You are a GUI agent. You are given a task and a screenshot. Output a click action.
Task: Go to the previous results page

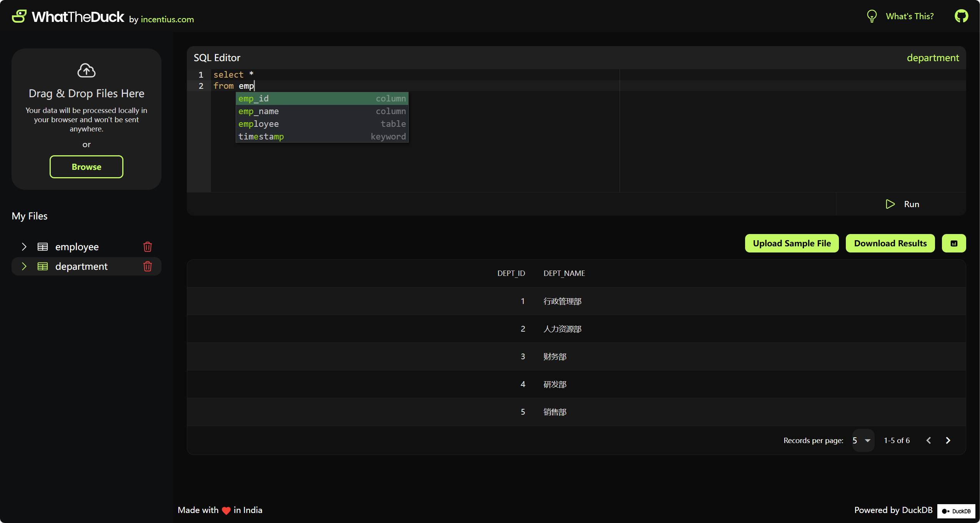pos(928,440)
